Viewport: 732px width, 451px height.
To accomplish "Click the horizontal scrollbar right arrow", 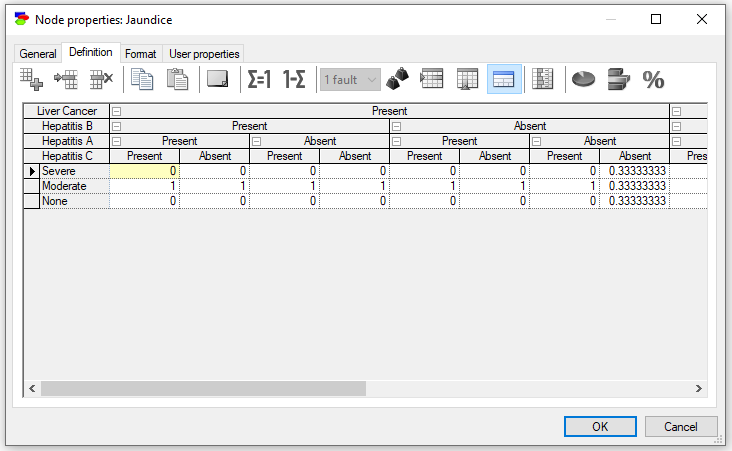I will coord(698,388).
